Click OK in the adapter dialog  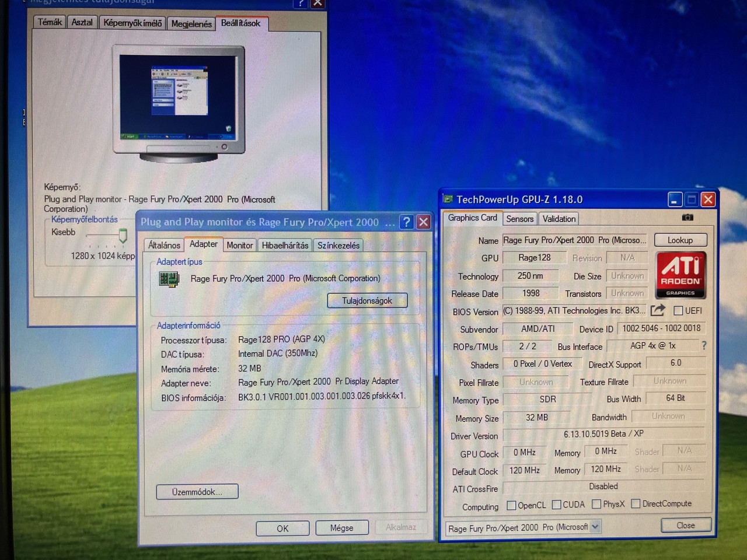click(282, 528)
